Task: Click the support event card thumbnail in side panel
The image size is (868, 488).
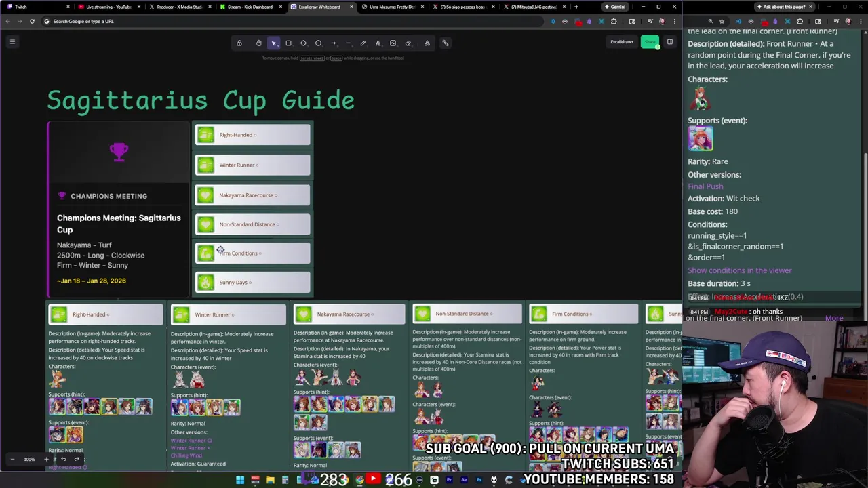Action: coord(701,138)
